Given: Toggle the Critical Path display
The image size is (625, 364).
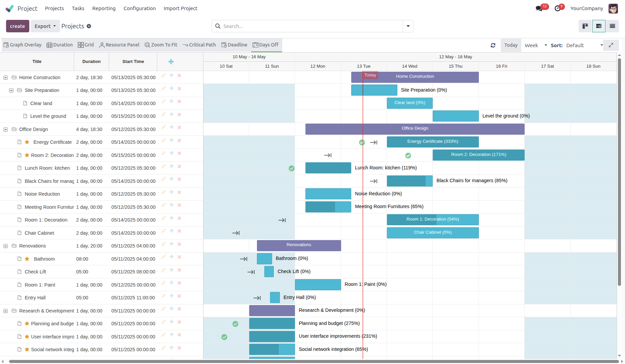Looking at the screenshot, I should pos(199,45).
